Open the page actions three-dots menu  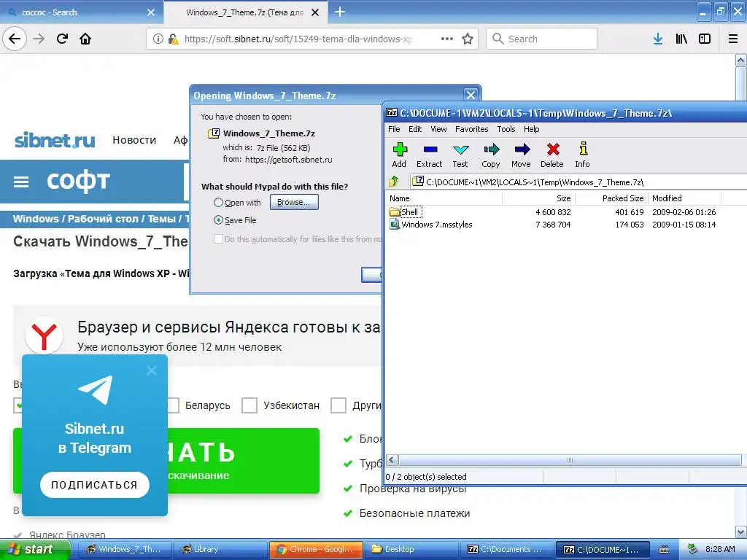447,39
